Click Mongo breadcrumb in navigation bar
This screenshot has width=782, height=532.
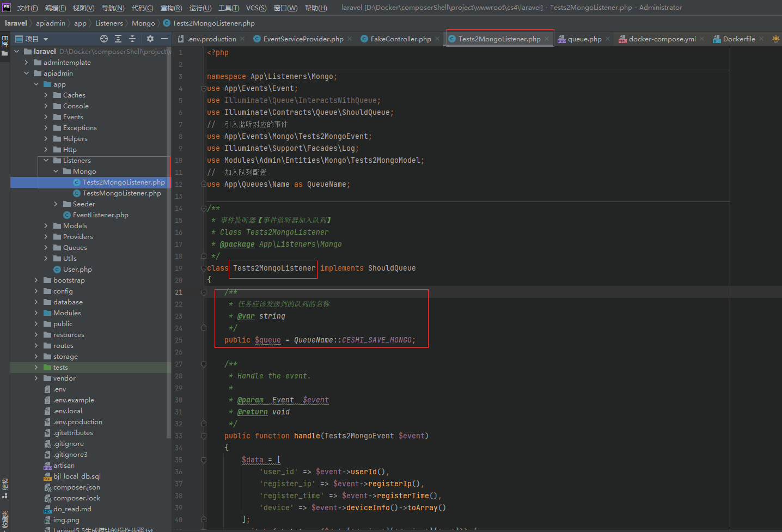(143, 23)
